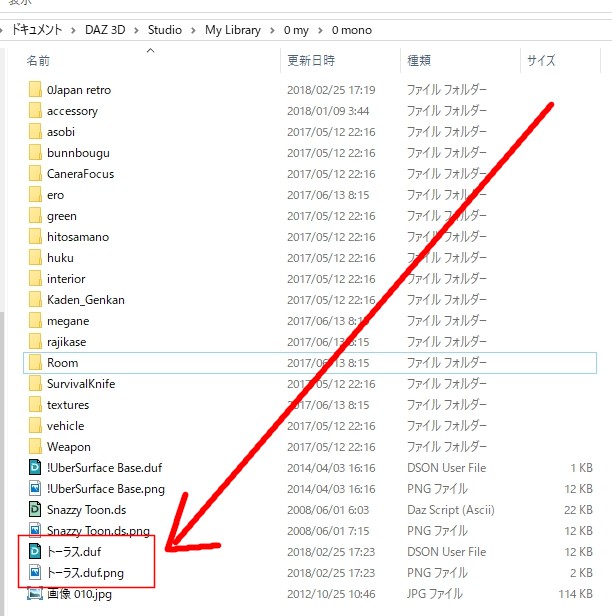
Task: Select the megane folder icon
Action: [35, 321]
